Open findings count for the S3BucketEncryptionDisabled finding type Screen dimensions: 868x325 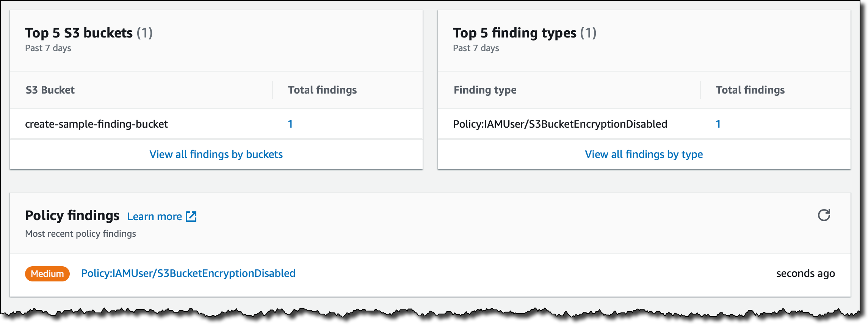click(718, 124)
